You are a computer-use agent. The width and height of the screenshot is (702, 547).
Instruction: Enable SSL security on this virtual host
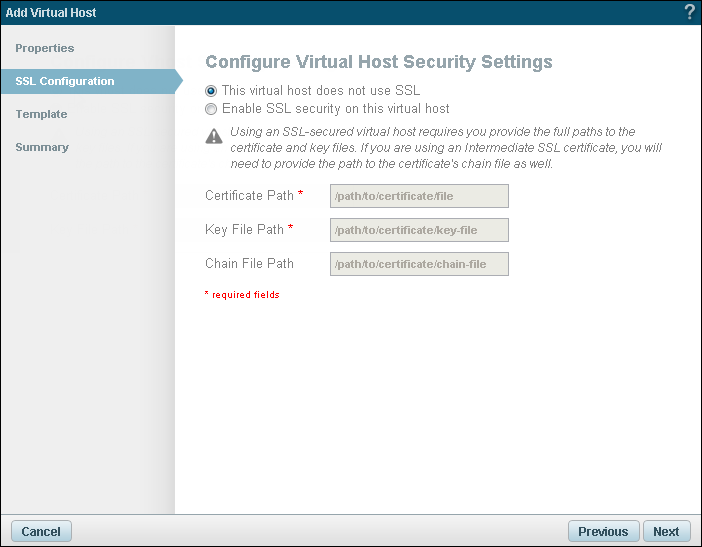211,108
